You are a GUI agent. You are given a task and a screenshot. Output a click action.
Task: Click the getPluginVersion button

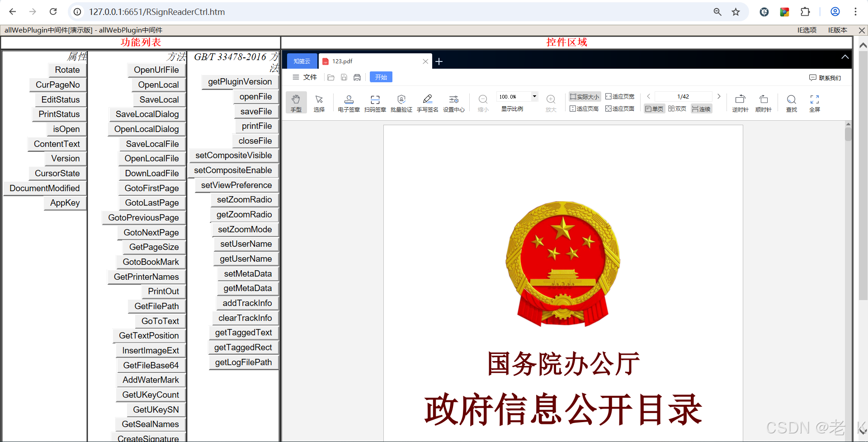pyautogui.click(x=240, y=82)
